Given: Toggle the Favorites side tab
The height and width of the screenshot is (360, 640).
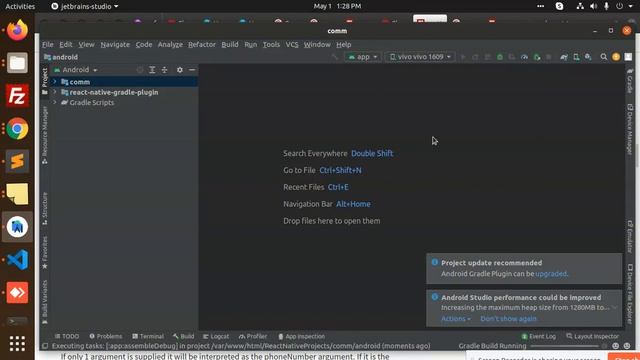Looking at the screenshot, I should [44, 252].
